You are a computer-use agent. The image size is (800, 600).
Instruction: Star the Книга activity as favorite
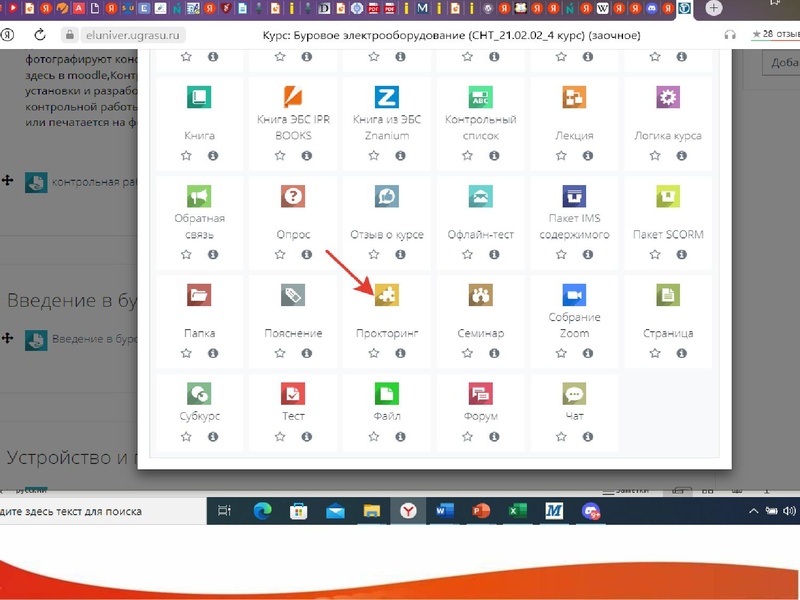[187, 156]
